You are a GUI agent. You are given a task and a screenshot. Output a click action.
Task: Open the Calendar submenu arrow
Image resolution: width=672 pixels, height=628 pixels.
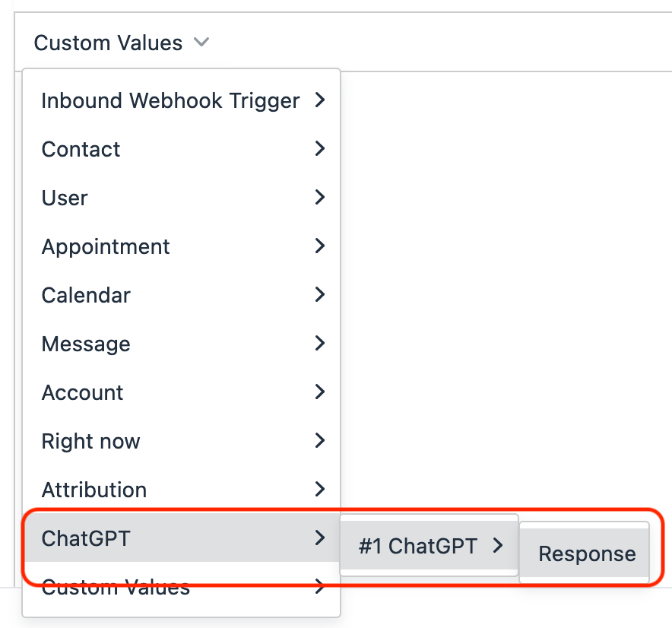pos(320,294)
